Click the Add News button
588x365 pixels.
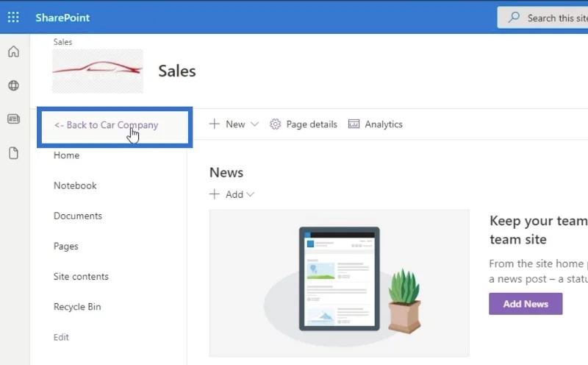526,304
